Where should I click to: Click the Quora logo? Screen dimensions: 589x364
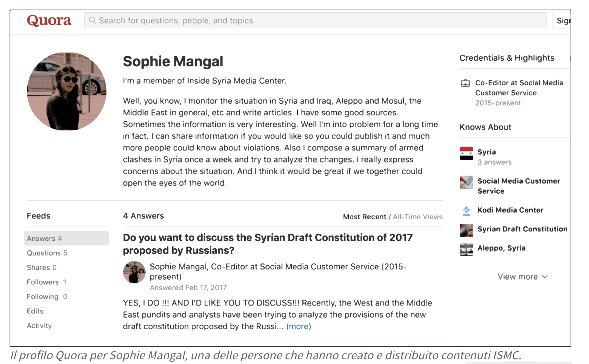(49, 20)
